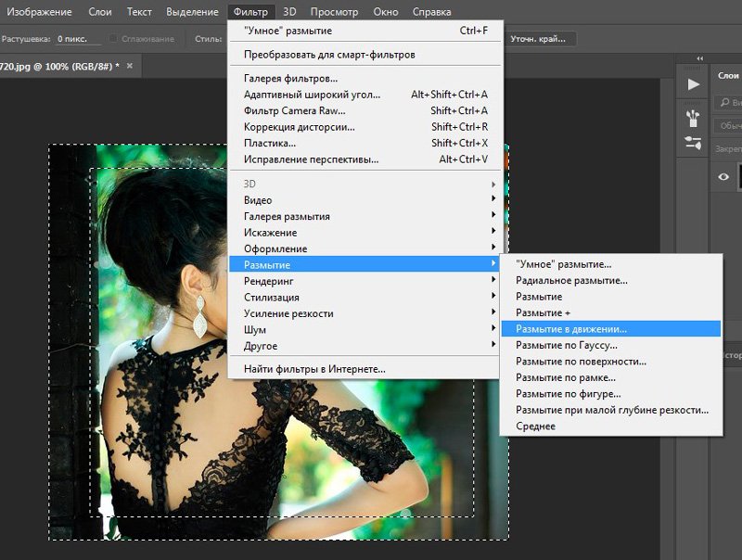Hide the layer using the eye icon
This screenshot has width=742, height=560.
click(x=725, y=176)
